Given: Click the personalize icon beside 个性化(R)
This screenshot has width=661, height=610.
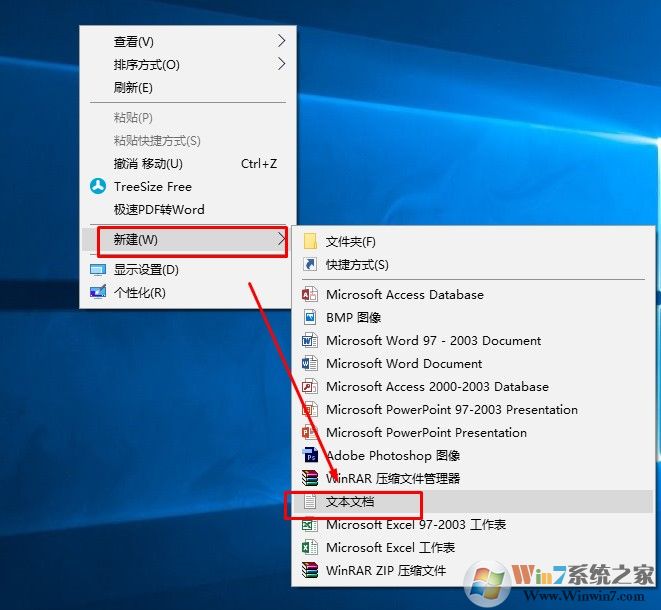Looking at the screenshot, I should [x=98, y=292].
